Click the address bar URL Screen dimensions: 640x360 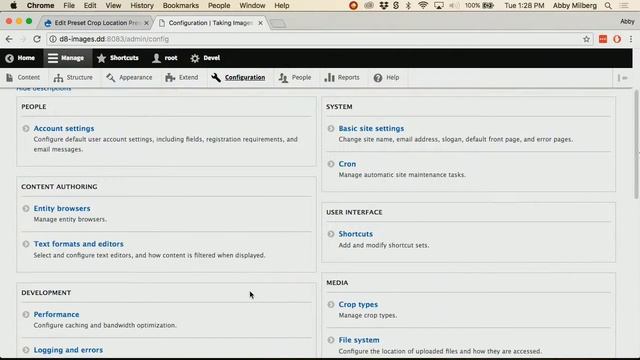pos(114,39)
